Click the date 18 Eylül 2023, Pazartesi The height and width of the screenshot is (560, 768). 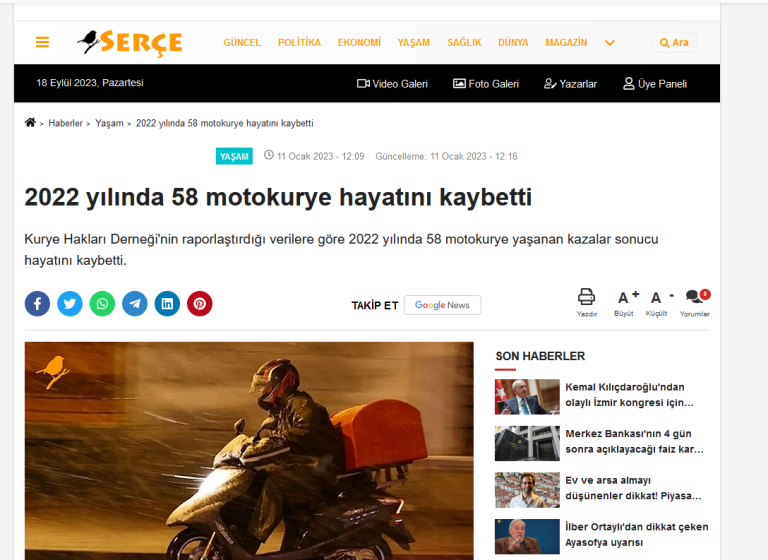pyautogui.click(x=90, y=83)
